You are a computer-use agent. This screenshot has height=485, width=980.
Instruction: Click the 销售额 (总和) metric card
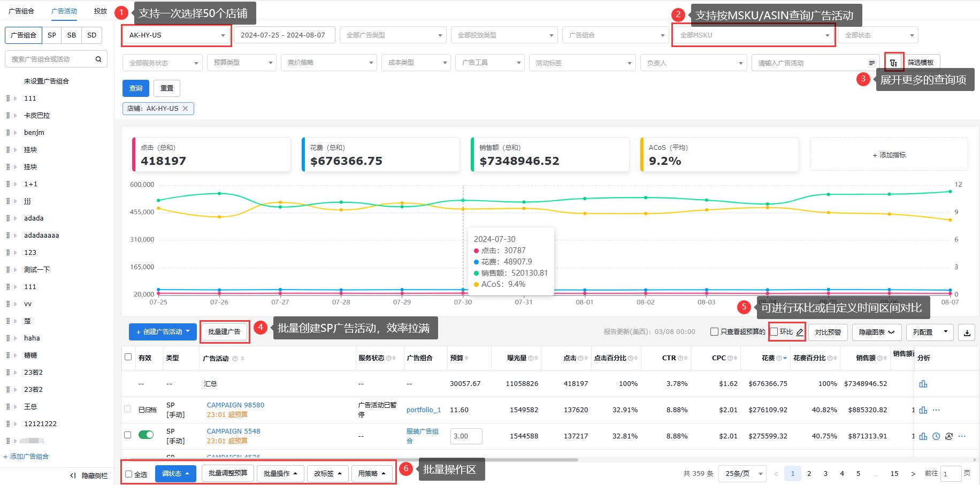pyautogui.click(x=550, y=155)
